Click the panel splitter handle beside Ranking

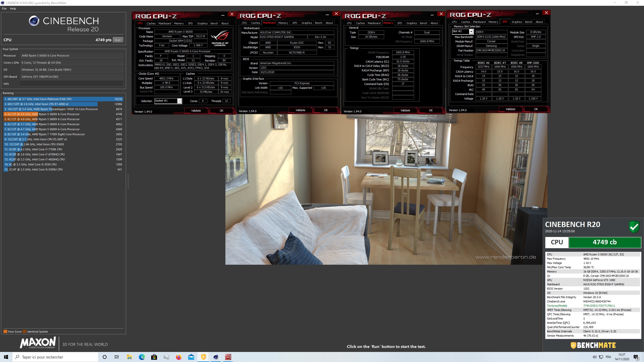[x=128, y=181]
